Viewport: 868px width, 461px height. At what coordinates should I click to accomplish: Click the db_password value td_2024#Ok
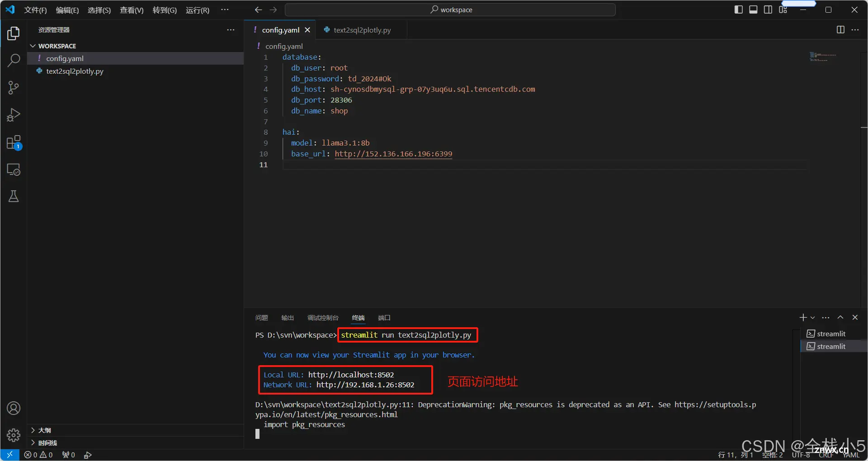369,79
